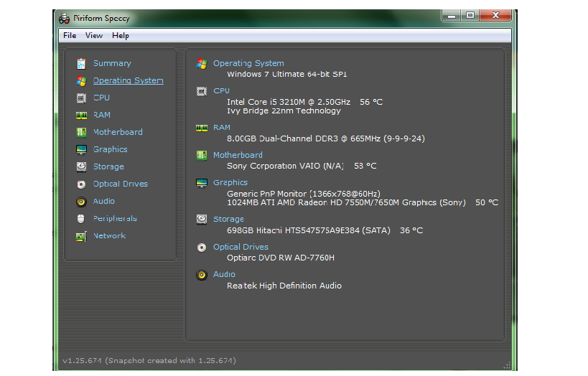Open the File menu
The width and height of the screenshot is (588, 376).
pyautogui.click(x=70, y=36)
